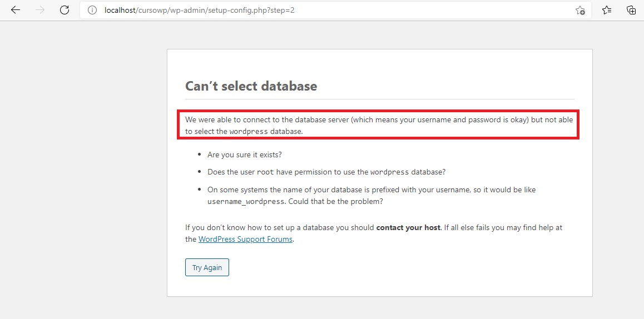View site information icon in address bar
Viewport: 644px width, 319px height.
click(x=92, y=10)
